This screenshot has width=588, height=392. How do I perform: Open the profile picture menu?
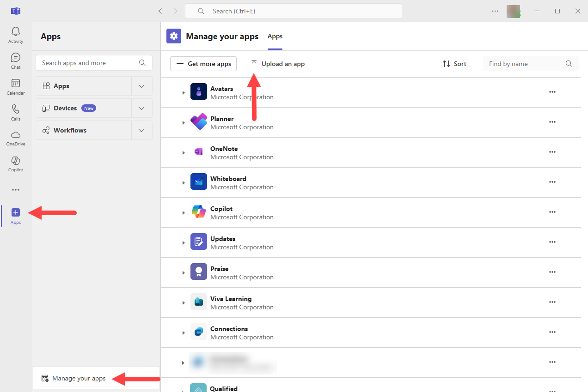click(513, 11)
